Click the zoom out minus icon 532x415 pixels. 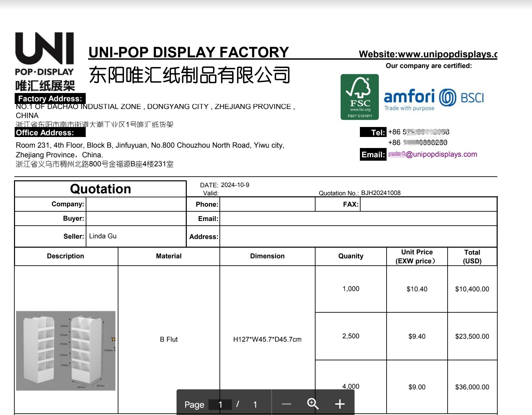click(x=286, y=404)
